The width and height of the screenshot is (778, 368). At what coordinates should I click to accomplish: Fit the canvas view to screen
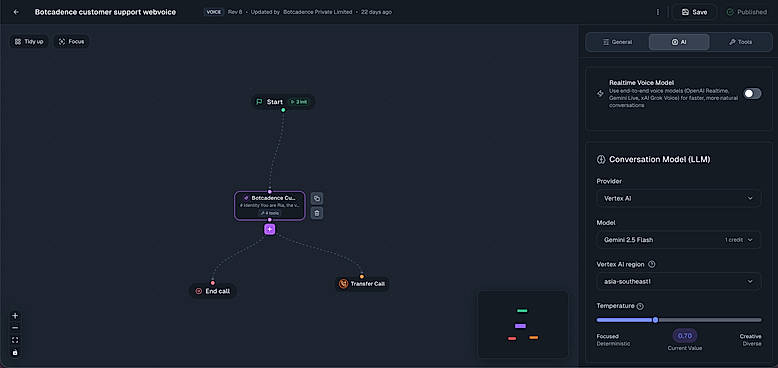coord(15,340)
